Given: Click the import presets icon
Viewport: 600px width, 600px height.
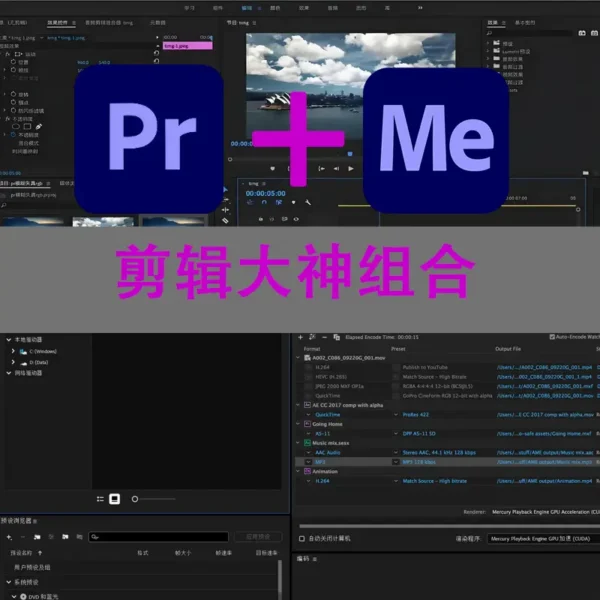Looking at the screenshot, I should pyautogui.click(x=65, y=537).
